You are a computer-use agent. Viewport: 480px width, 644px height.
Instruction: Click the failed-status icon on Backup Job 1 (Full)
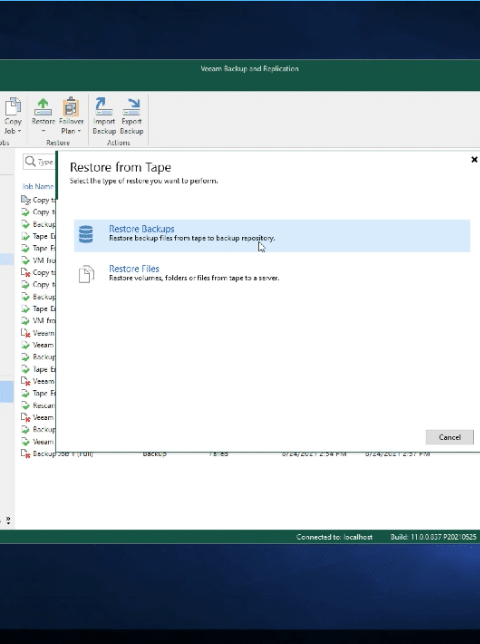25,454
